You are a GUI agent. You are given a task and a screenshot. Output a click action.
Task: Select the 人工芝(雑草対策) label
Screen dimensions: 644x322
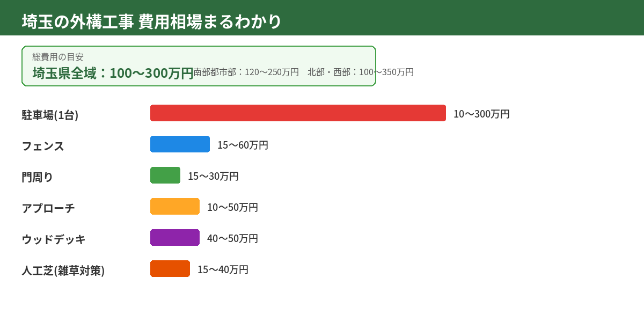[x=63, y=270]
